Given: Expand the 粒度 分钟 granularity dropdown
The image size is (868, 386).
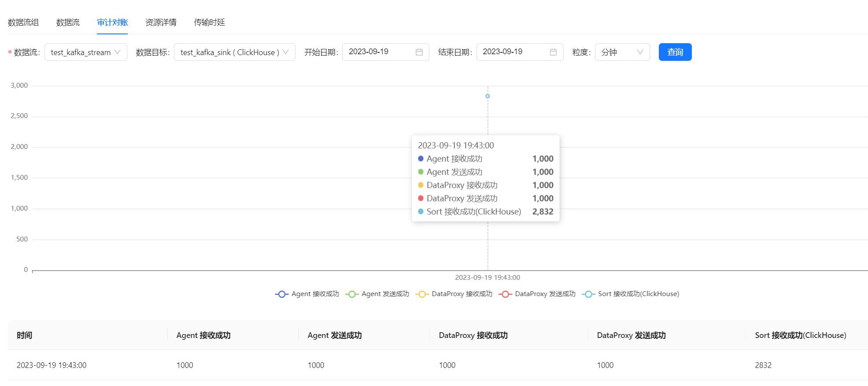Looking at the screenshot, I should [x=622, y=52].
